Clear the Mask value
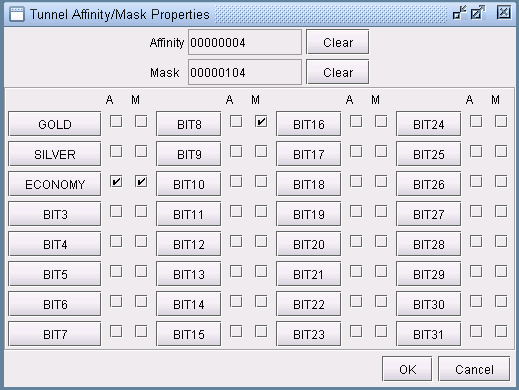 click(x=338, y=72)
